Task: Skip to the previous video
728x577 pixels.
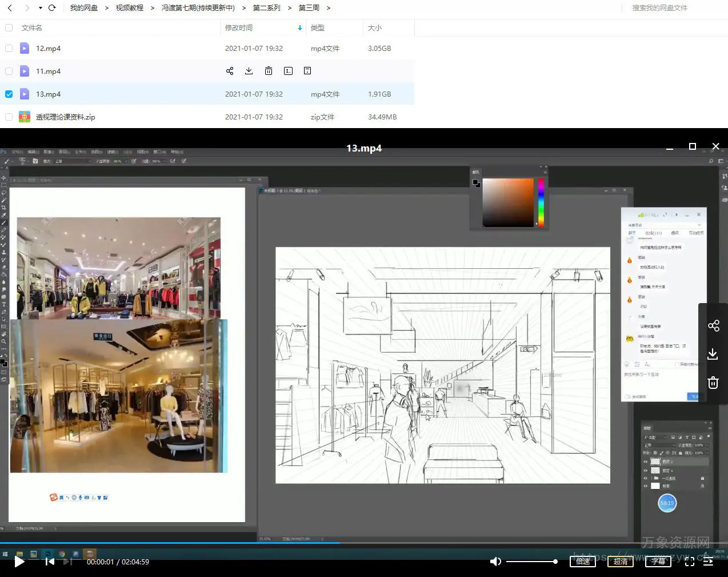Action: click(50, 562)
